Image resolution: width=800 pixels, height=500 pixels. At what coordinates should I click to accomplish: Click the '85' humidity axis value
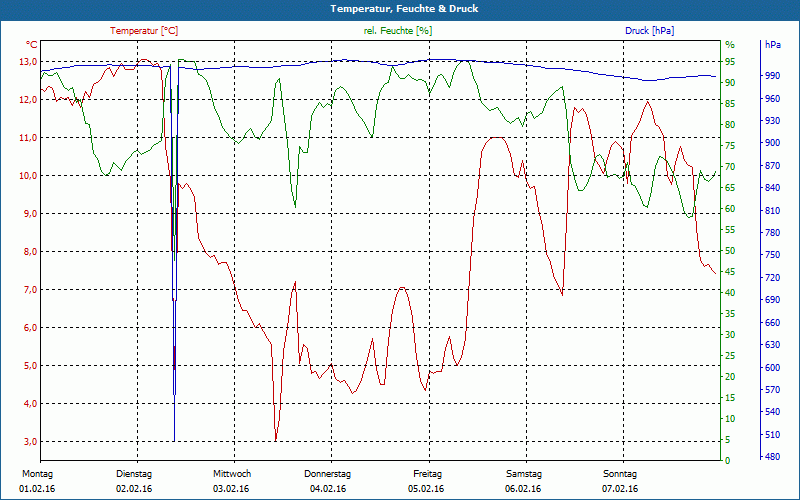coord(730,104)
